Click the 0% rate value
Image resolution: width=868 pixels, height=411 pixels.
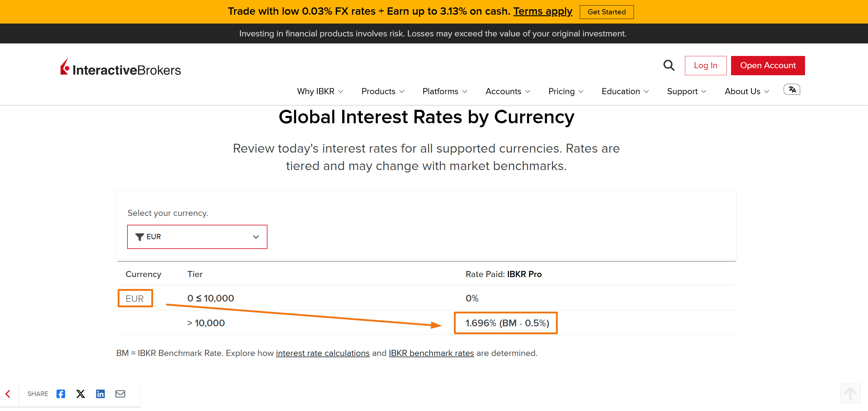(472, 298)
